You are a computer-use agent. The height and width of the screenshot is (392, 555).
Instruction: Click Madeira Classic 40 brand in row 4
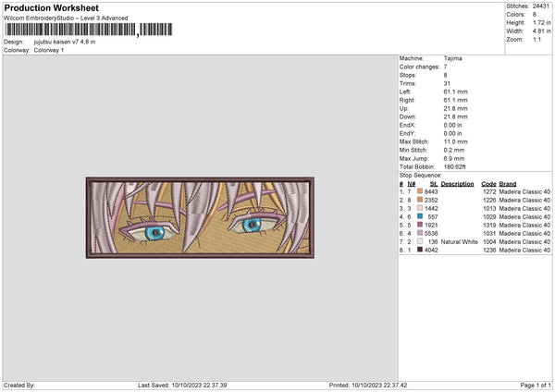524,217
